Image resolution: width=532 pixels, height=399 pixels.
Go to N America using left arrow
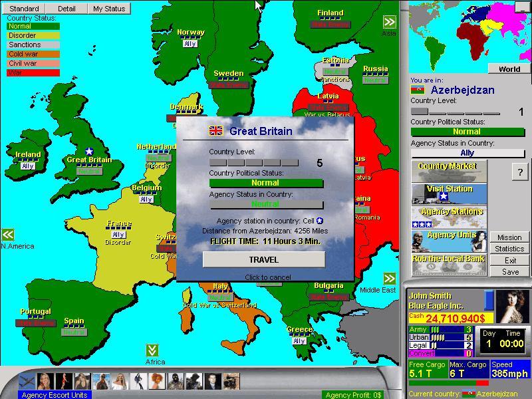tap(8, 235)
